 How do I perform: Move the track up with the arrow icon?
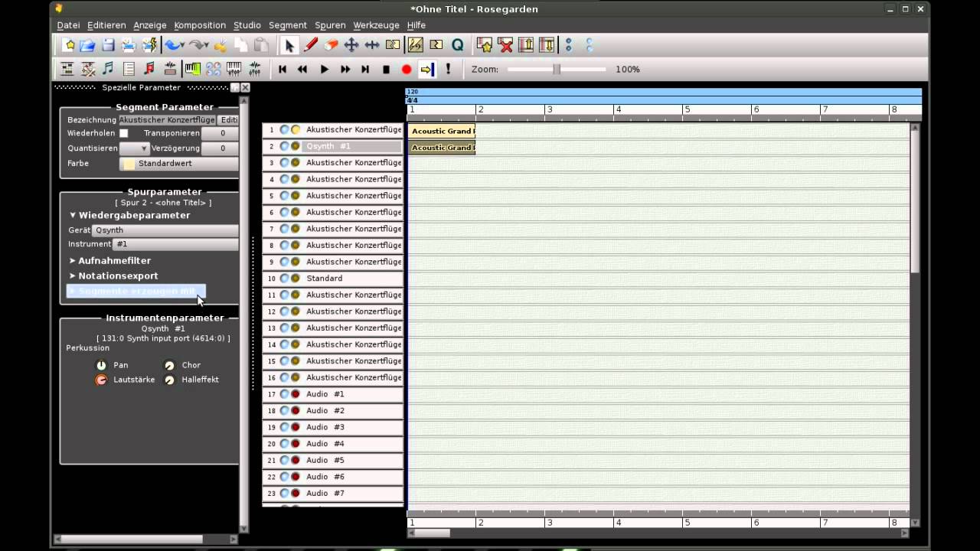click(526, 45)
